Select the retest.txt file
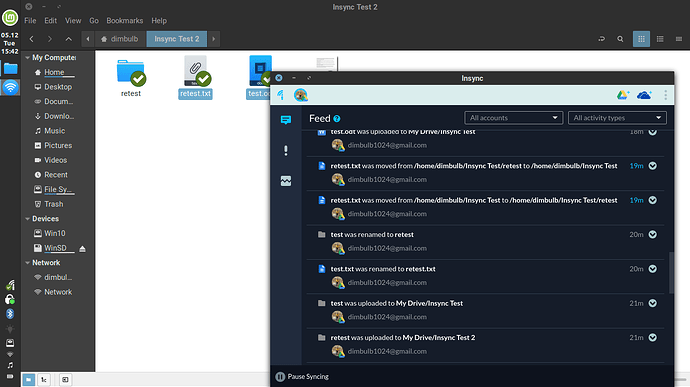 pos(195,77)
